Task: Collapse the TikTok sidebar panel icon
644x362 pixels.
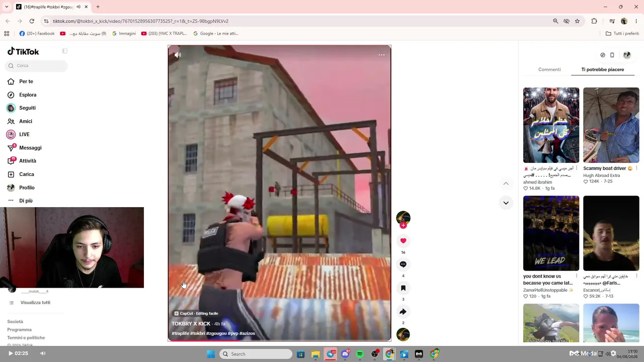Action: [64, 51]
